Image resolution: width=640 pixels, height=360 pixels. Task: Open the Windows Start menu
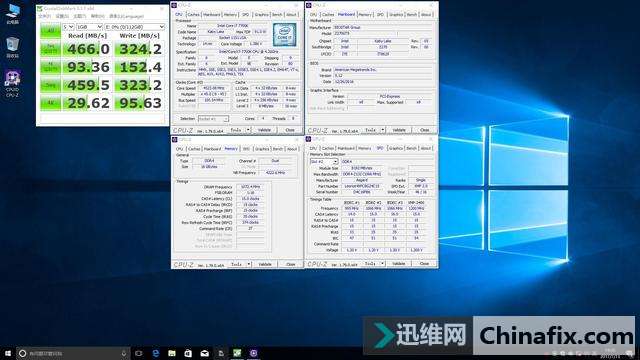8,353
